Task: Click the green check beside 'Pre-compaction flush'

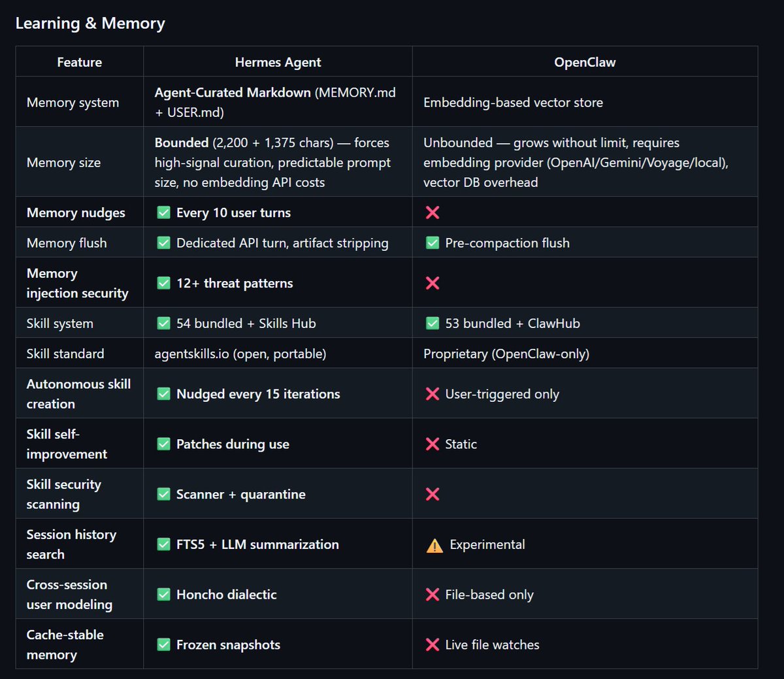Action: tap(433, 243)
